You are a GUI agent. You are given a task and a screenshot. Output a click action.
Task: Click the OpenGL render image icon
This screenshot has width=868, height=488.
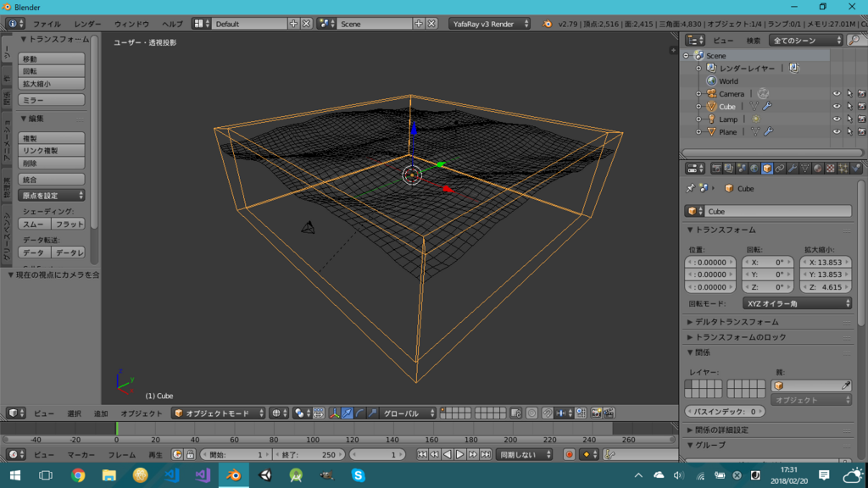[596, 413]
